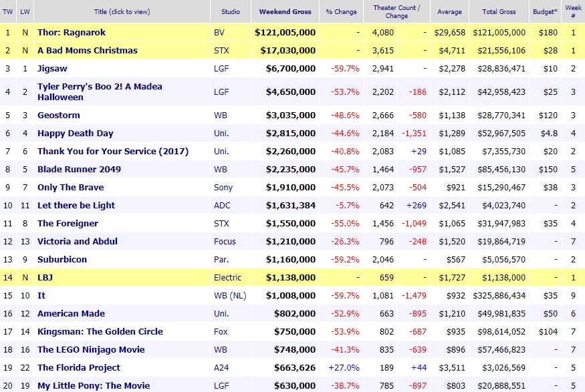Sort by the TW column header
Screen dimensions: 585x392
(x=7, y=11)
